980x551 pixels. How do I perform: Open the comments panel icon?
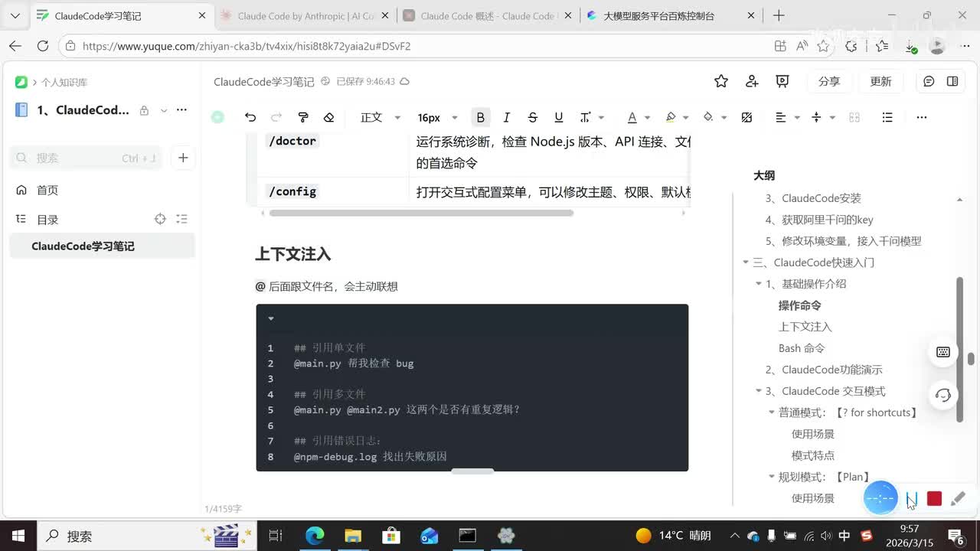929,81
